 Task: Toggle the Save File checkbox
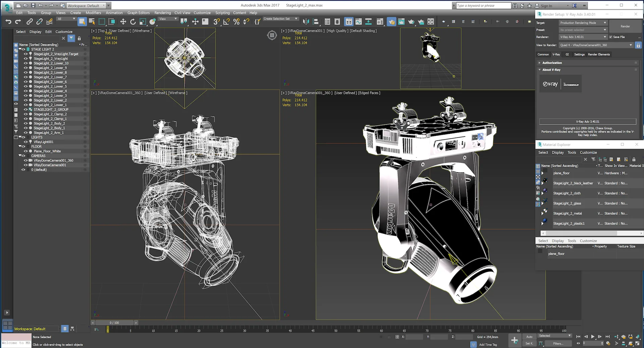point(611,37)
